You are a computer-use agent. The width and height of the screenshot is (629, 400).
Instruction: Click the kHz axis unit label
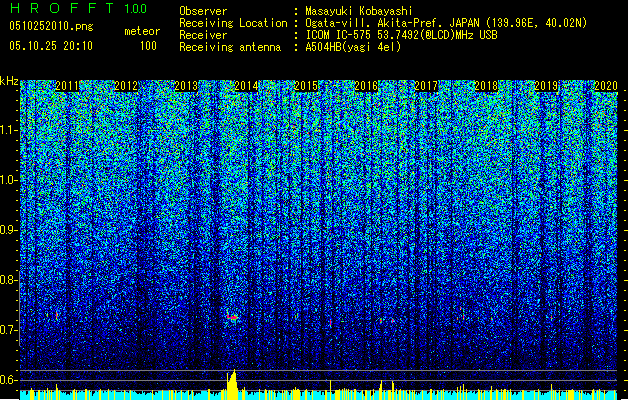[x=9, y=81]
